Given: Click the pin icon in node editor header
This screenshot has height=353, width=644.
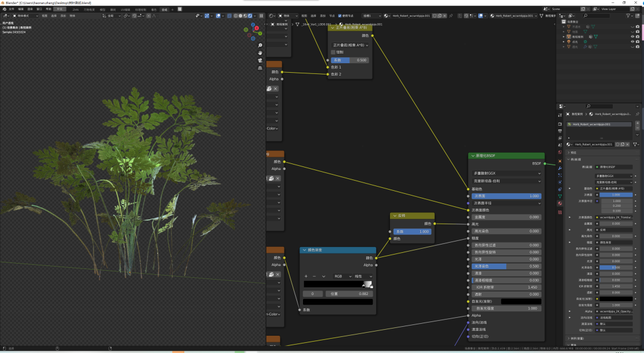Looking at the screenshot, I should [x=451, y=16].
